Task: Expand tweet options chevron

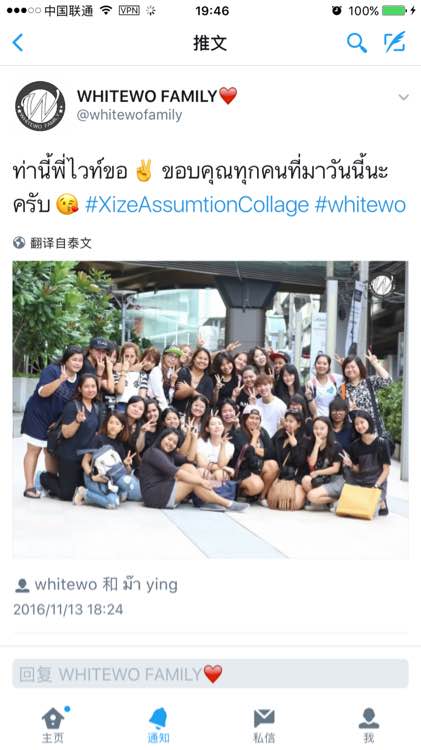Action: pyautogui.click(x=404, y=97)
